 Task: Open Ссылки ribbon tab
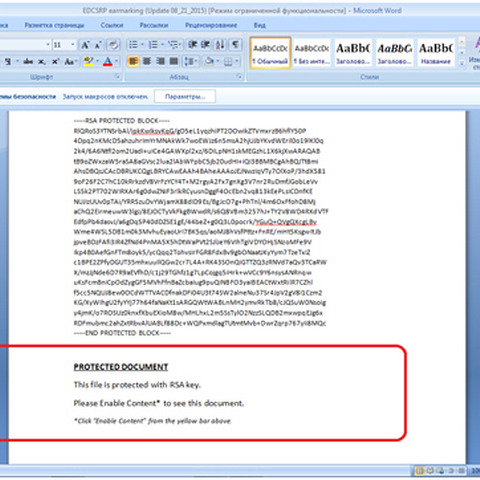click(112, 25)
